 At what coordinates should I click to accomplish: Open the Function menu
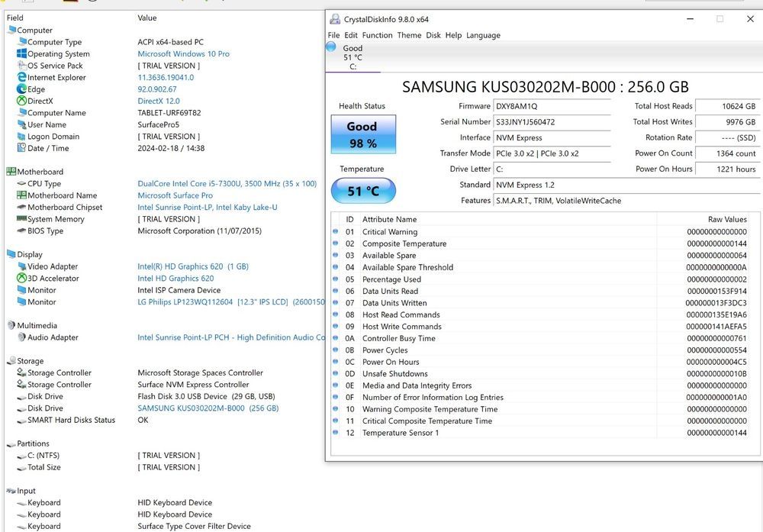point(377,35)
